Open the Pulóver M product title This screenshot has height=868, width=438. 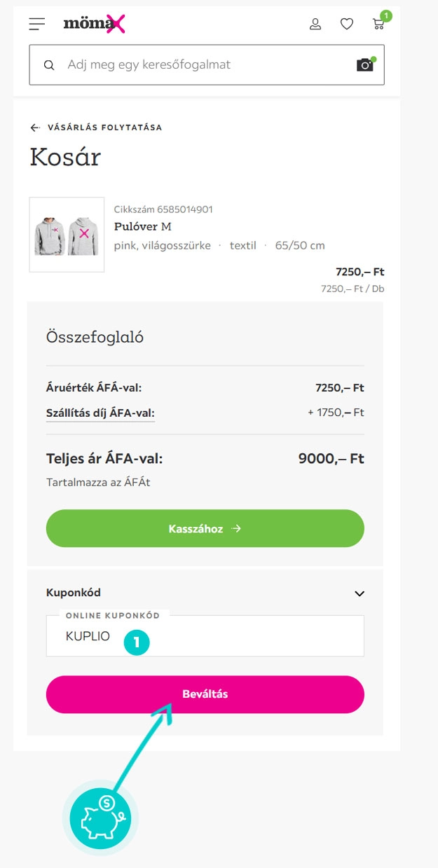click(142, 227)
